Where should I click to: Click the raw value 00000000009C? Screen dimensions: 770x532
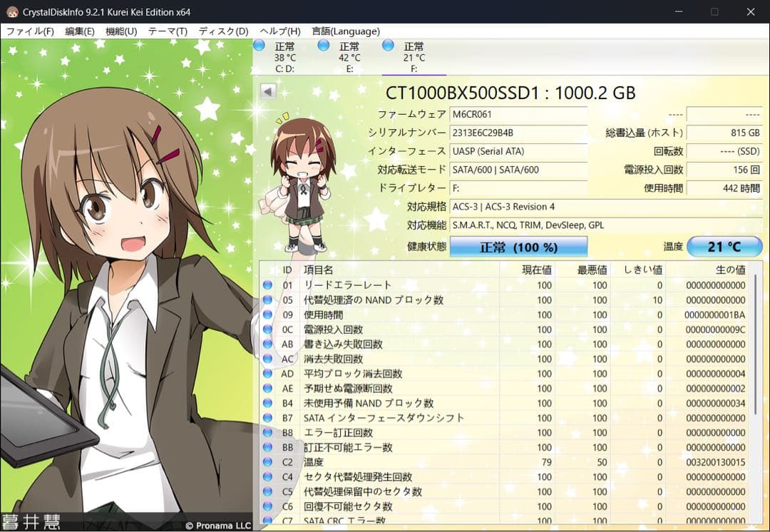click(716, 329)
